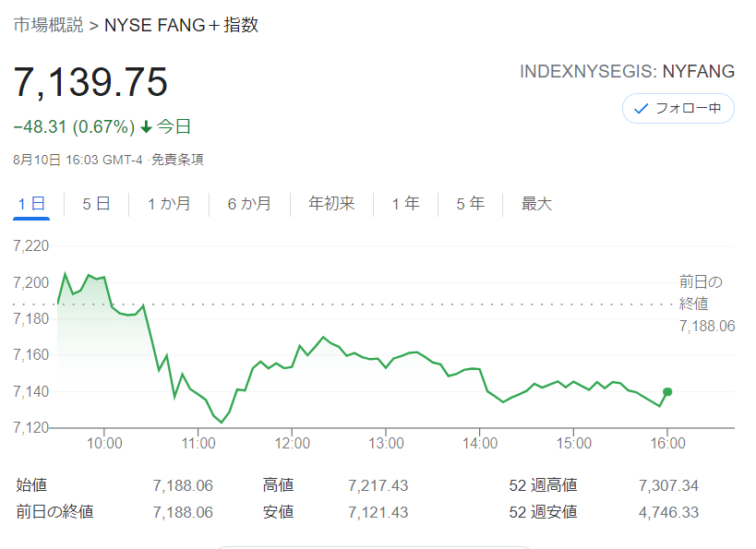
Task: Click the 7,160 y-axis label
Action: pos(30,355)
